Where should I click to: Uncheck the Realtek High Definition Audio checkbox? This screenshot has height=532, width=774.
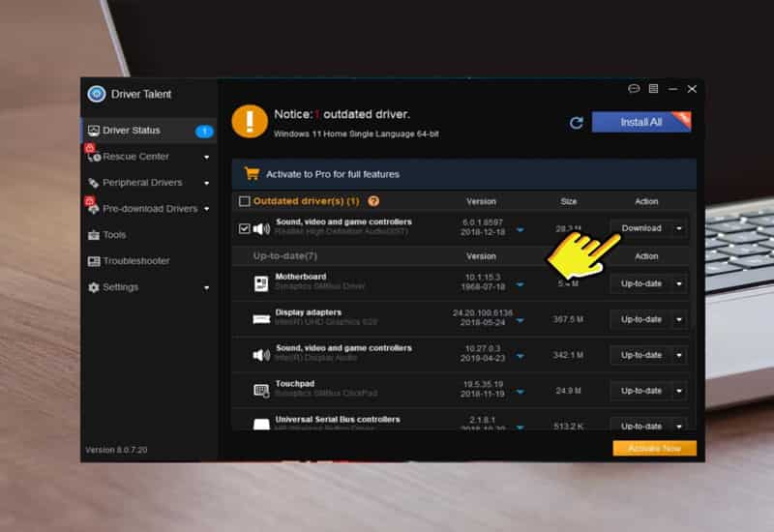coord(244,229)
